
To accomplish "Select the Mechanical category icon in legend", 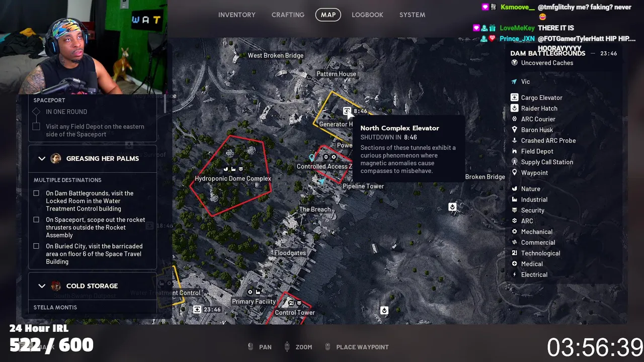I will 514,232.
